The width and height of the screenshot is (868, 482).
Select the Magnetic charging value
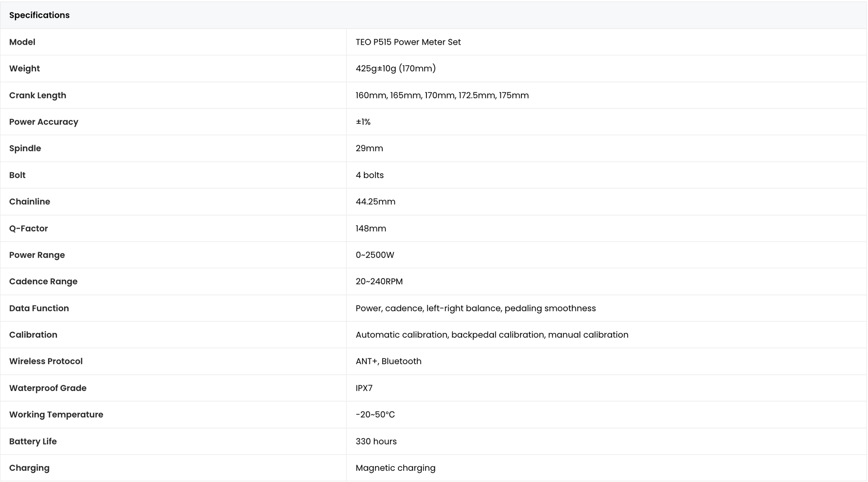click(x=395, y=468)
